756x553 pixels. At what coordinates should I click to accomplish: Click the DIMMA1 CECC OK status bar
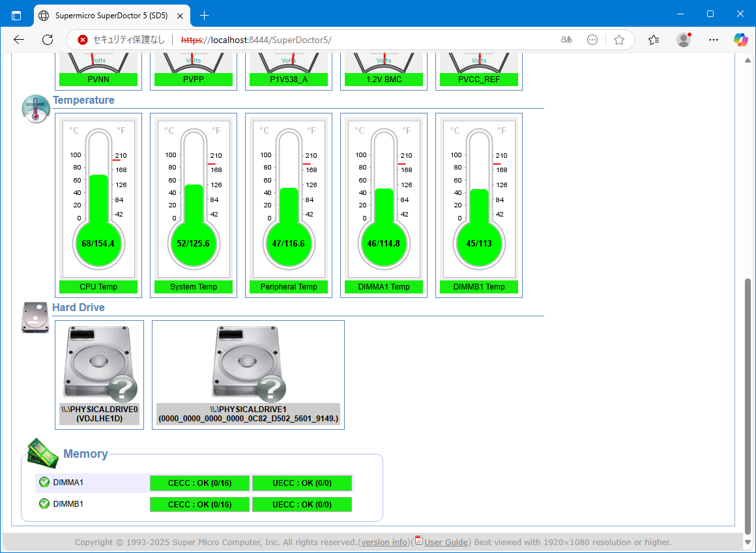199,483
